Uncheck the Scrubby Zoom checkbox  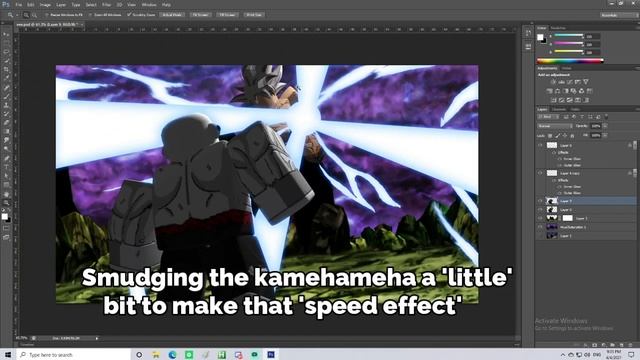[x=129, y=15]
